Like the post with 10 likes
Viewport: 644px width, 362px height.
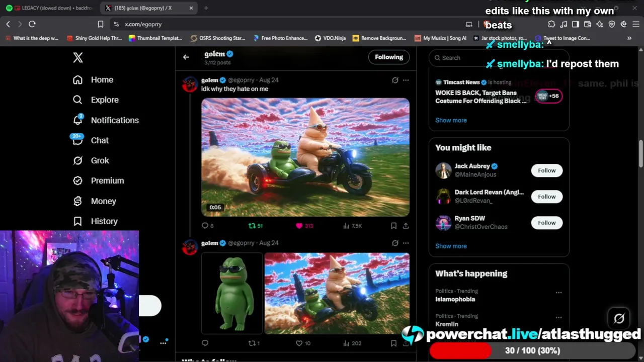pos(303,343)
